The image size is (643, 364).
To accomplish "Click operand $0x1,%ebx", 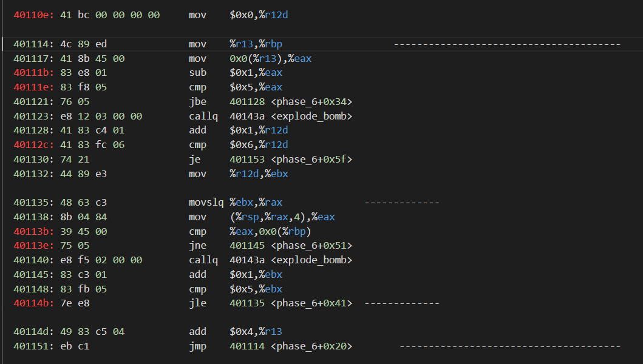I will click(256, 275).
